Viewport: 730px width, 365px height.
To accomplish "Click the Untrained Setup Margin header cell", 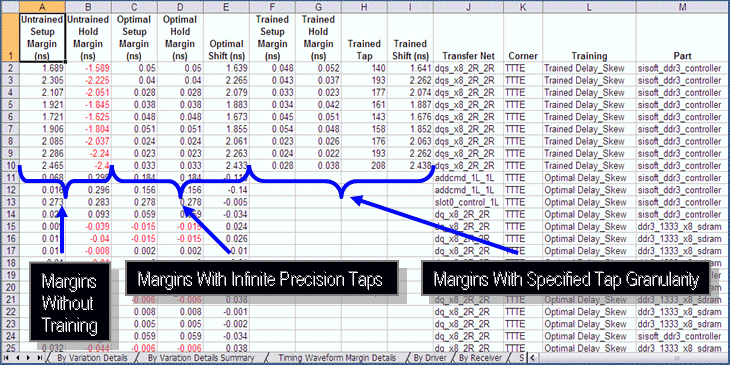I will 42,38.
